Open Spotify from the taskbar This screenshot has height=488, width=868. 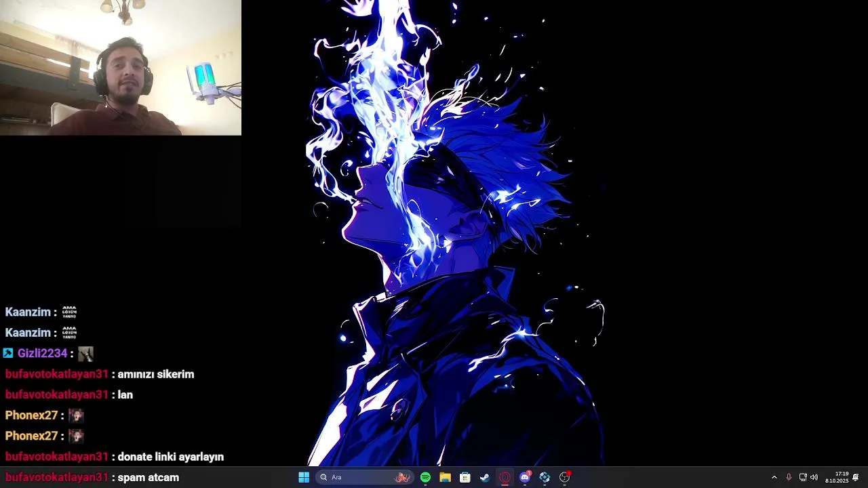click(425, 477)
